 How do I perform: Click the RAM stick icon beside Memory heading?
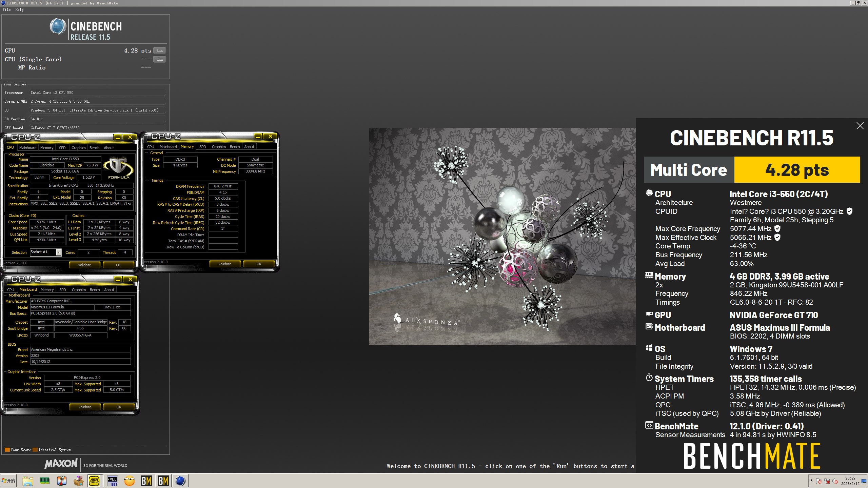(x=649, y=275)
